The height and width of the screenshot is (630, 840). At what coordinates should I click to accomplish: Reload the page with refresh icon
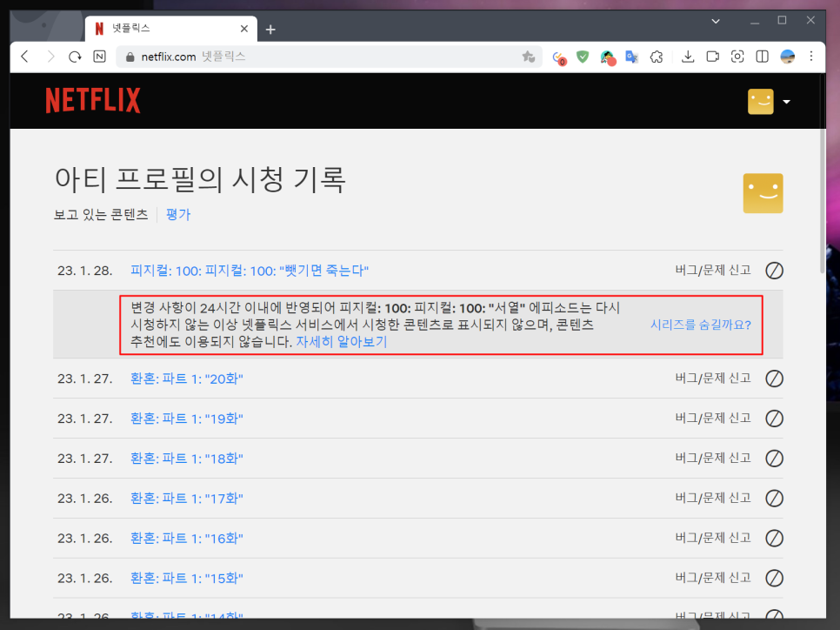point(75,57)
